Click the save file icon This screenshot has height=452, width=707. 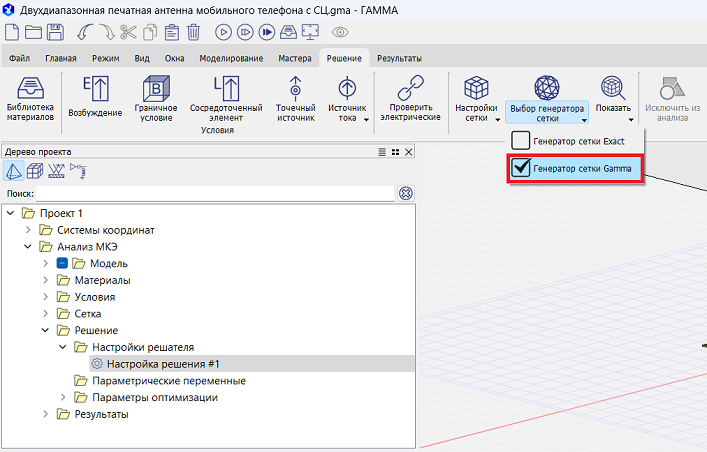click(56, 32)
